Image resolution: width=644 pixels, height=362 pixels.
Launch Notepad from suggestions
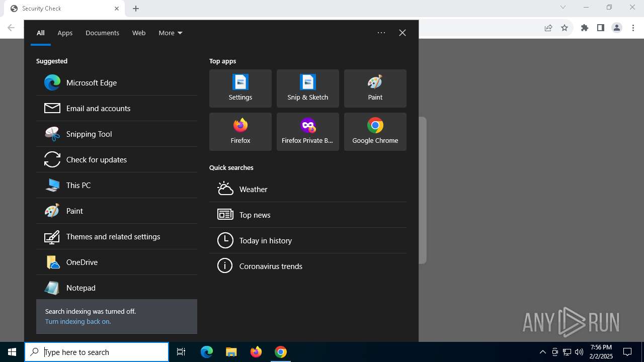click(x=116, y=288)
